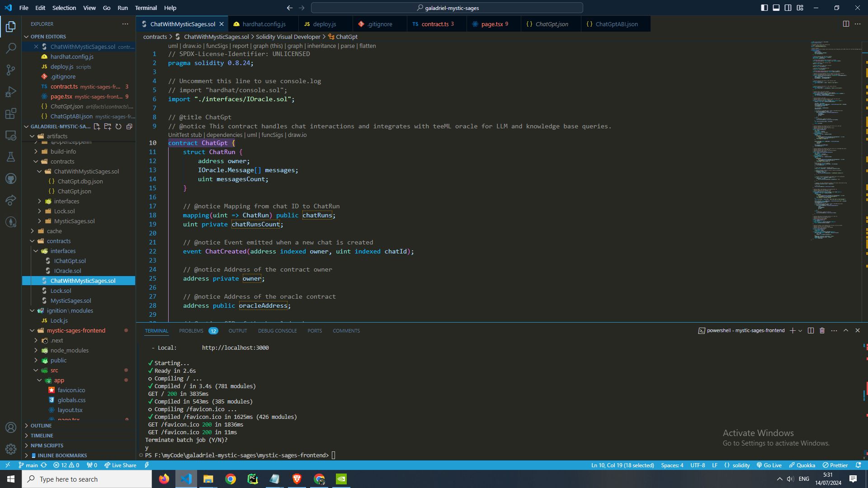Open deploy.js file tab
This screenshot has height=488, width=868.
[324, 24]
